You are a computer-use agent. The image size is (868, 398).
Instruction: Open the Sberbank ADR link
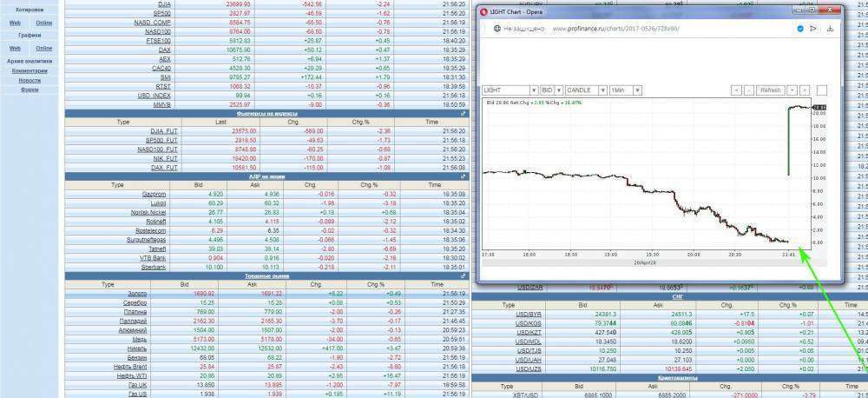click(x=154, y=267)
